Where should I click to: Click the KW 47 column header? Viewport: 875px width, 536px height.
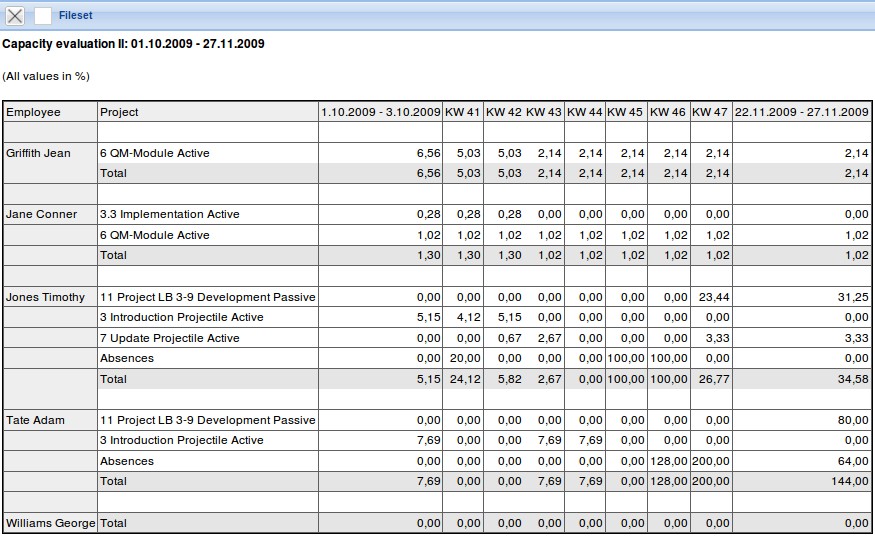pyautogui.click(x=710, y=112)
